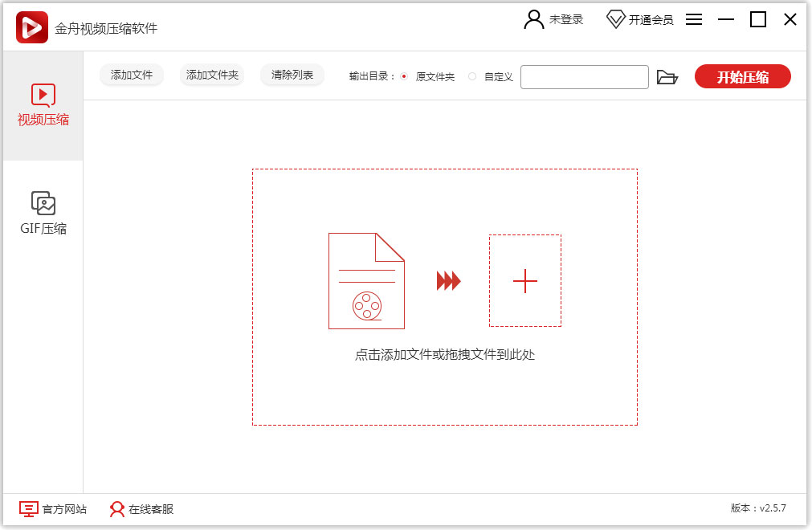The width and height of the screenshot is (812, 530).
Task: Click the plus icon to add file
Action: 524,281
